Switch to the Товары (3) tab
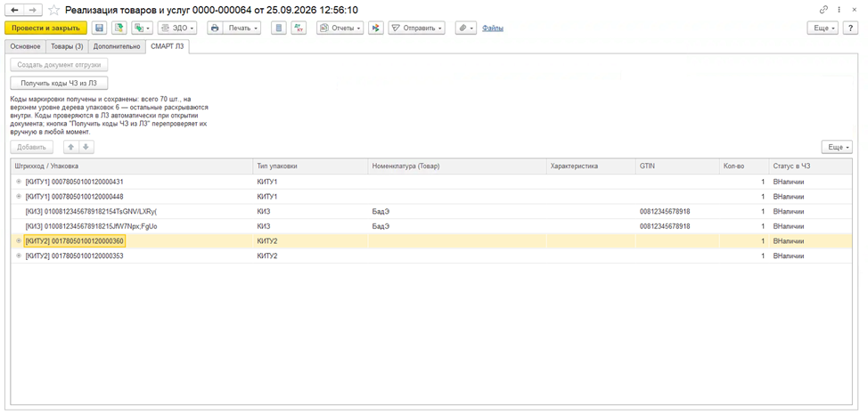868x414 pixels. pyautogui.click(x=67, y=46)
